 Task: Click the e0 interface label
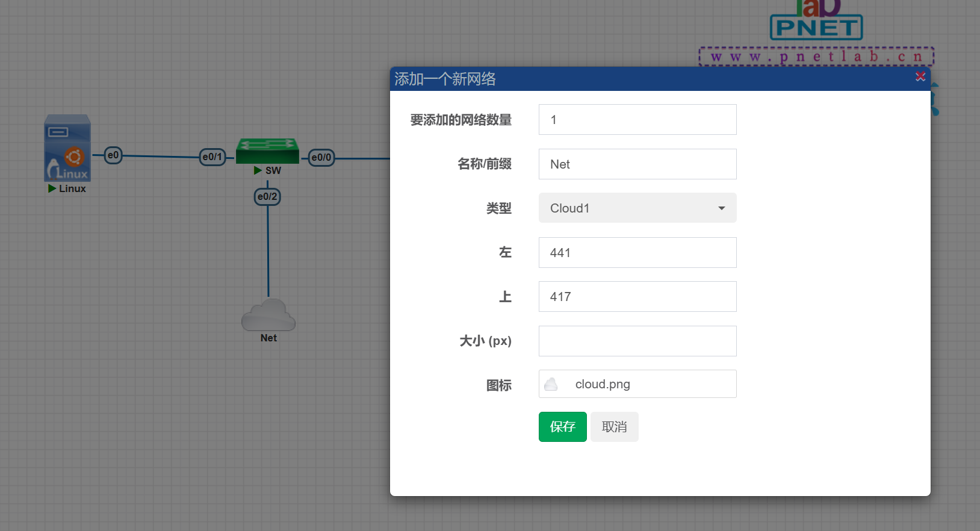[x=113, y=155]
